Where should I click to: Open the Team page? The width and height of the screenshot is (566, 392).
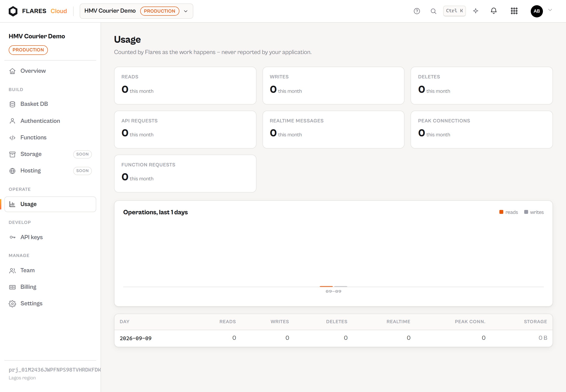50,270
